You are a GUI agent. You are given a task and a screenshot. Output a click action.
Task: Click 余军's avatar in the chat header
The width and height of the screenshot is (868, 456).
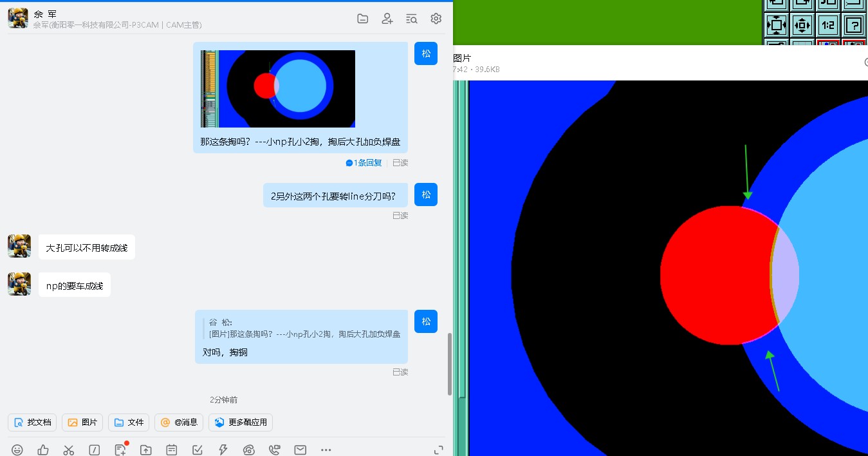18,18
